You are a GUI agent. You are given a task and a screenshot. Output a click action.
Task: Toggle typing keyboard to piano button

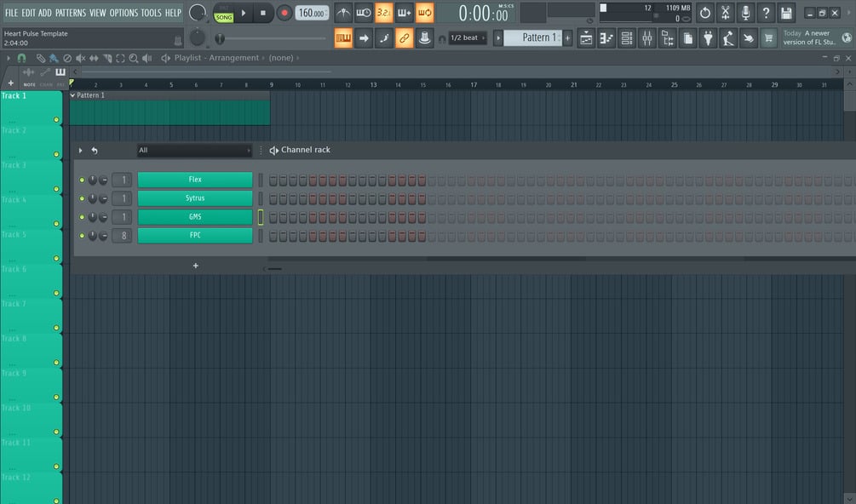pos(343,38)
